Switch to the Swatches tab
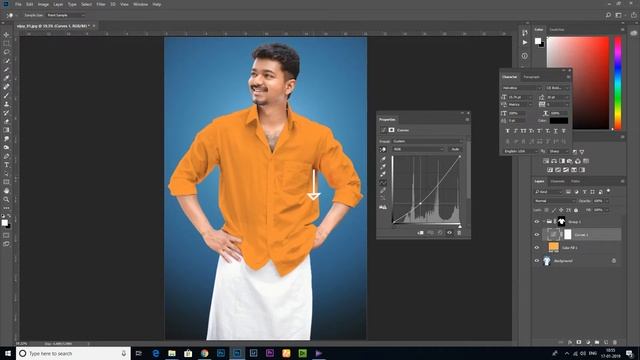 point(556,29)
